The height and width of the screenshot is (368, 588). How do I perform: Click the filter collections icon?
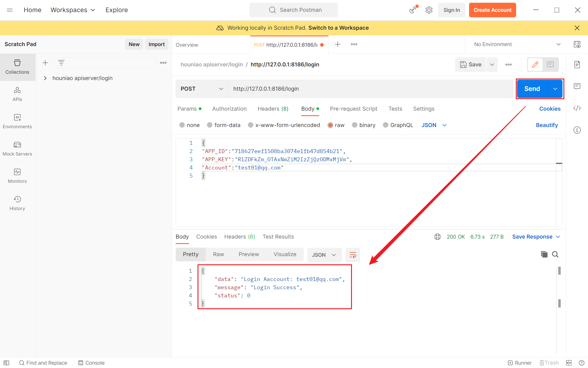tap(61, 63)
